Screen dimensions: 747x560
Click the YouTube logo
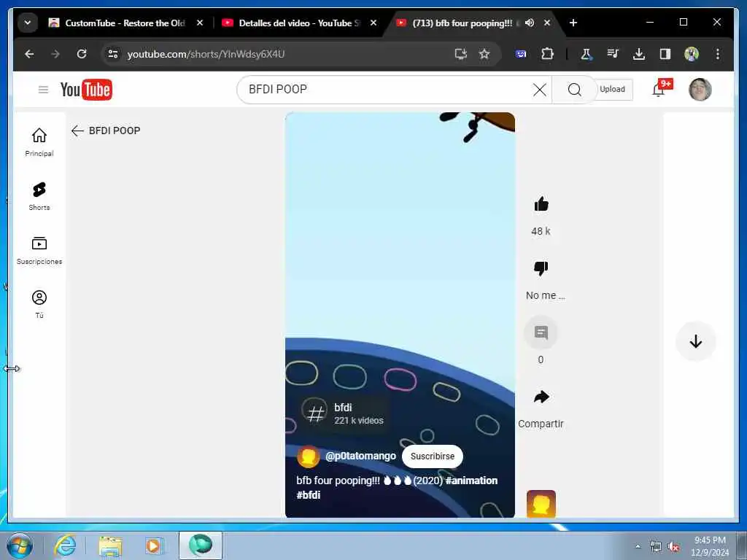(x=86, y=90)
